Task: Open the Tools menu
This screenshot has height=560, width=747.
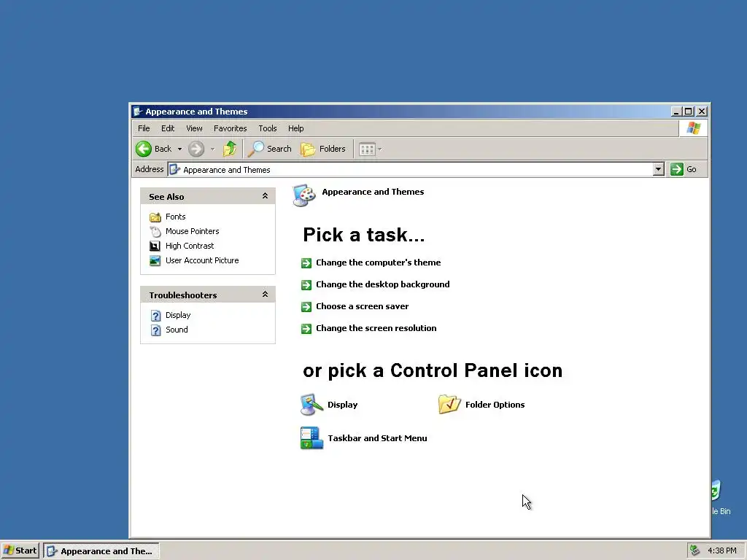Action: (267, 128)
